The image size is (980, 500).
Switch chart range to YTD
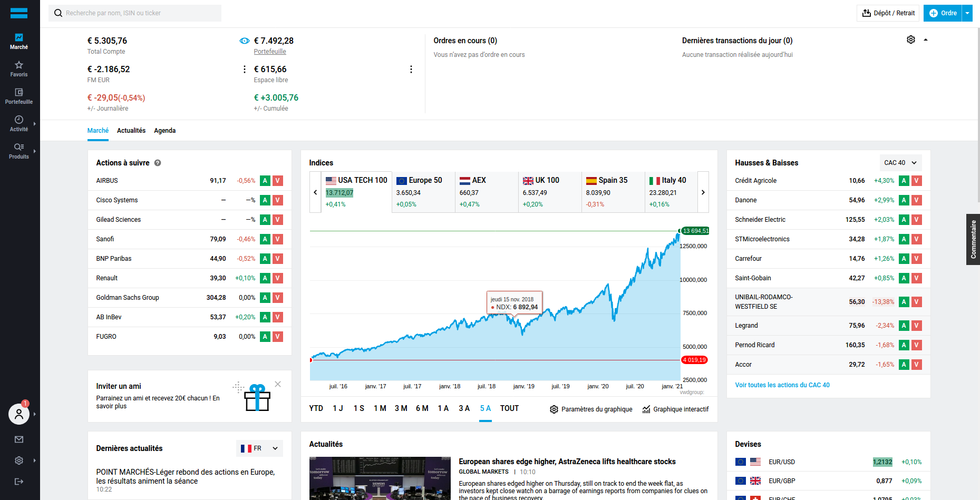click(x=316, y=409)
